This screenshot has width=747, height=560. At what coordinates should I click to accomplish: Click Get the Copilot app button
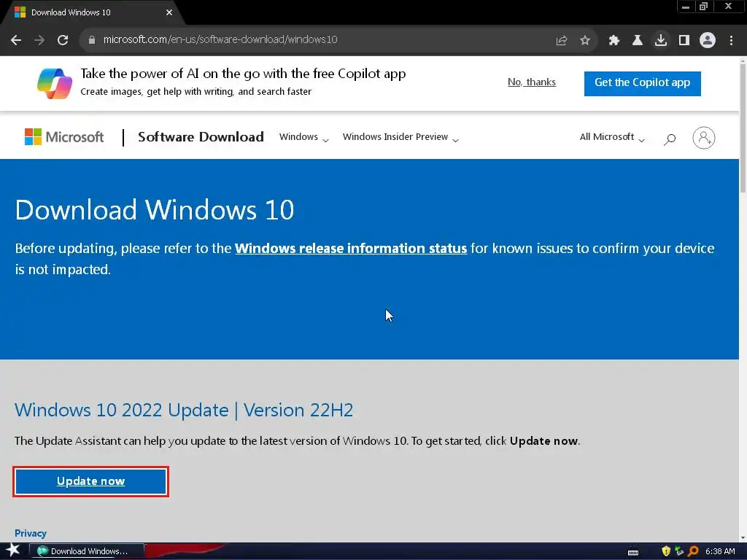pyautogui.click(x=642, y=83)
